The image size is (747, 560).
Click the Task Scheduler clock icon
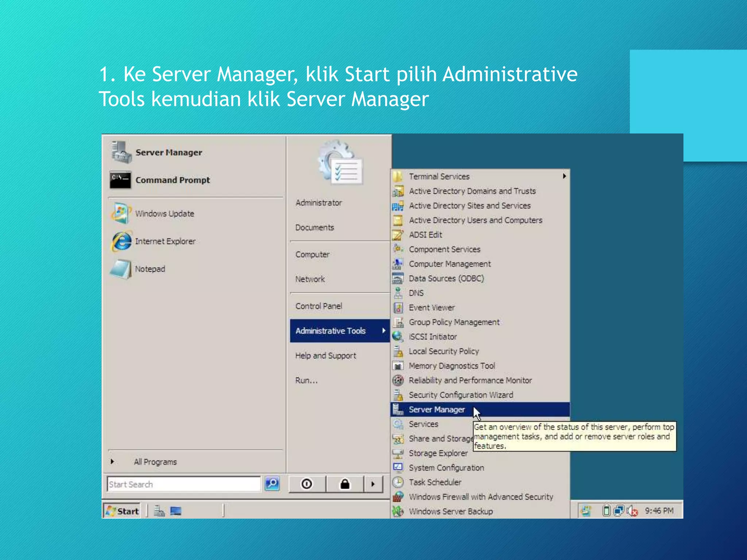point(398,482)
